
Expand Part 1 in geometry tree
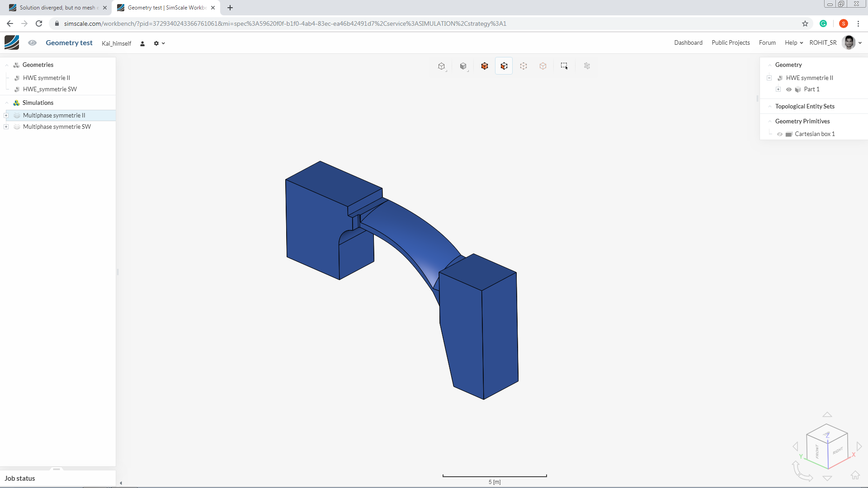[x=778, y=89]
